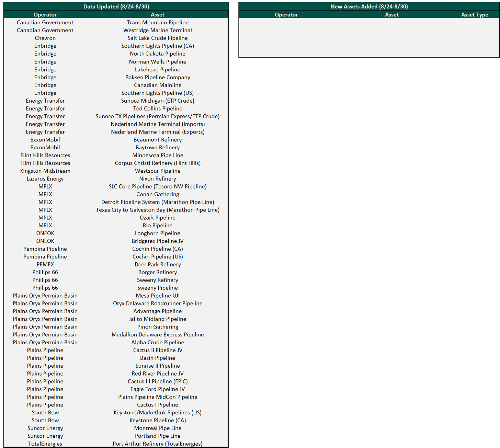Click the "North Dakota Pipeline" cell
This screenshot has width=500, height=448.
158,54
